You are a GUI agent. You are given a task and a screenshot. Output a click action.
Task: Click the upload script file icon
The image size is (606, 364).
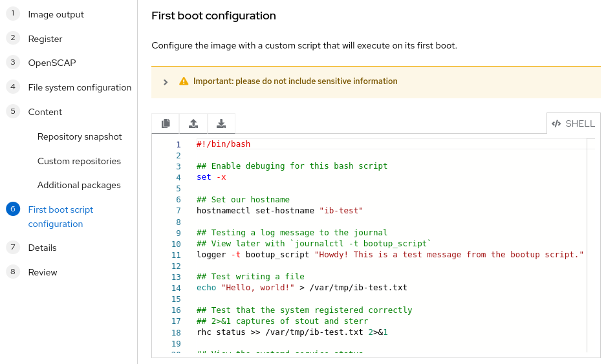193,123
